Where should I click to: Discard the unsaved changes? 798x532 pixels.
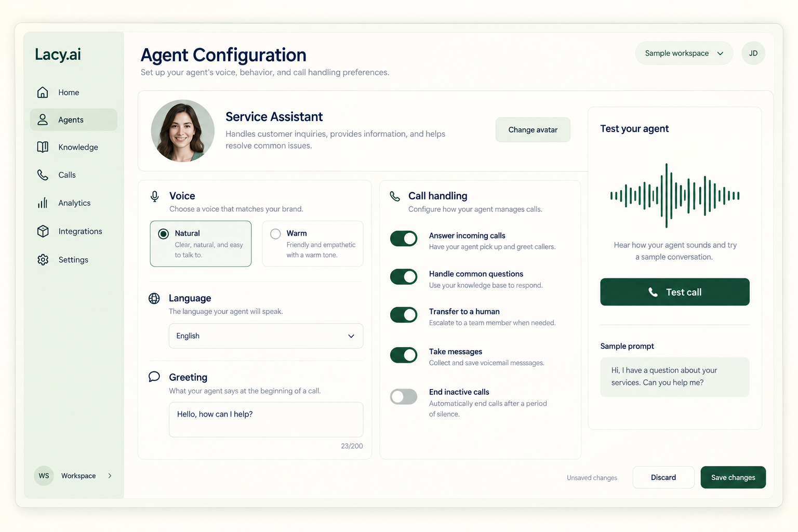click(663, 477)
